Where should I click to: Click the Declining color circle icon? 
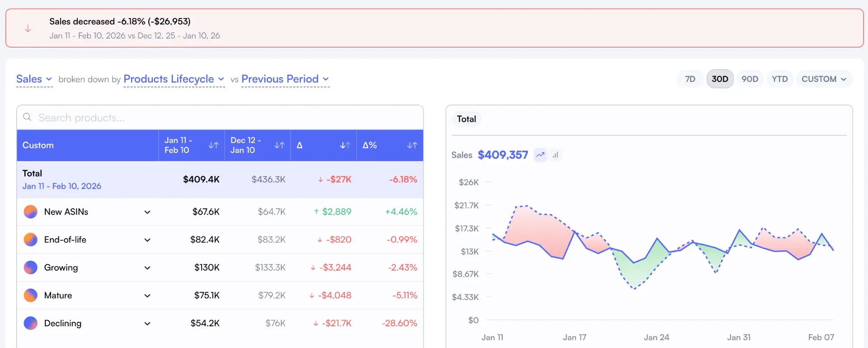tap(30, 323)
